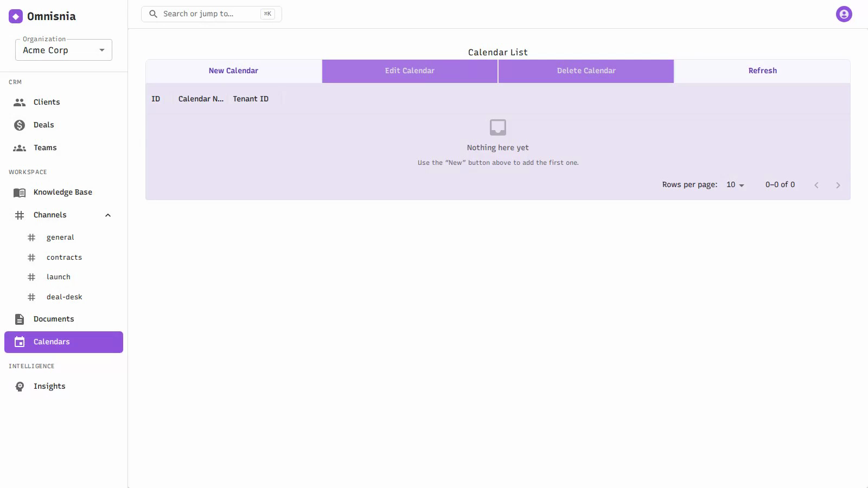The height and width of the screenshot is (488, 868).
Task: Collapse the Channels section chevron
Action: pos(108,215)
